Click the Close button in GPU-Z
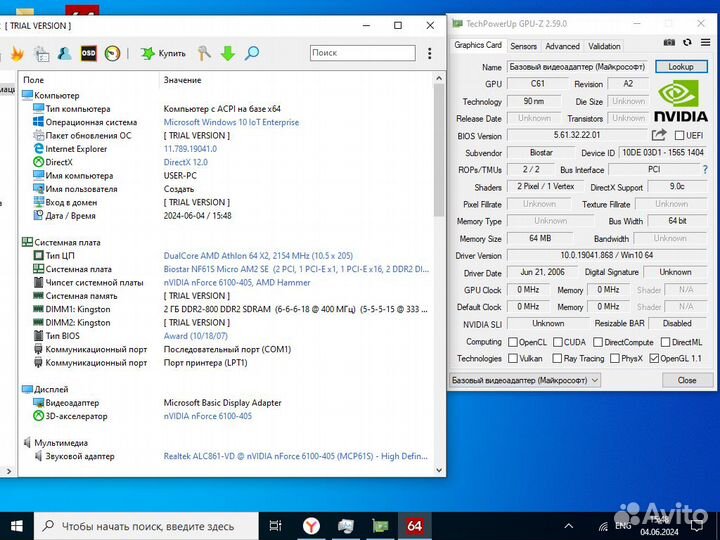Viewport: 720px width, 540px height. coord(687,380)
